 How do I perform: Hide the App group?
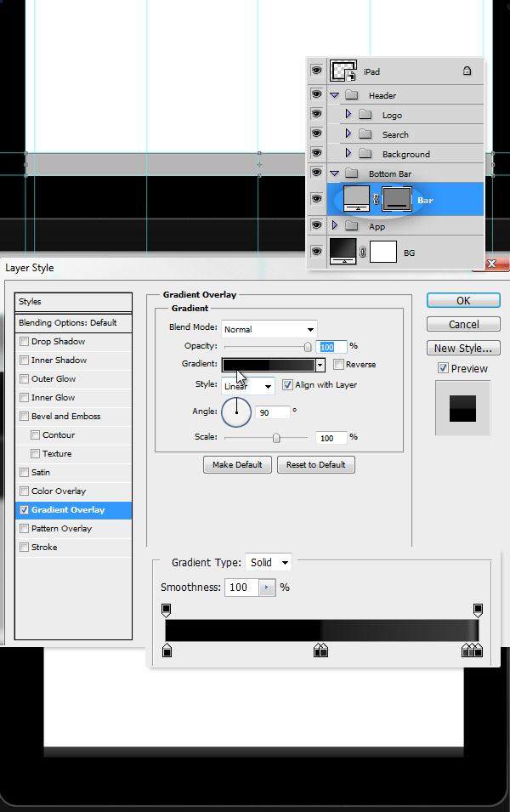316,224
